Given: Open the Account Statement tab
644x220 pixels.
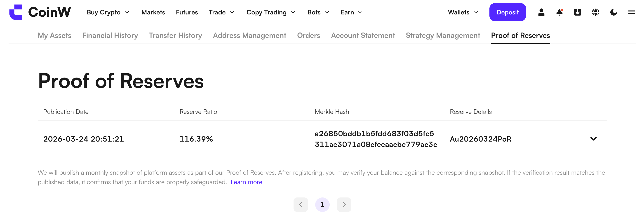Looking at the screenshot, I should coord(363,35).
